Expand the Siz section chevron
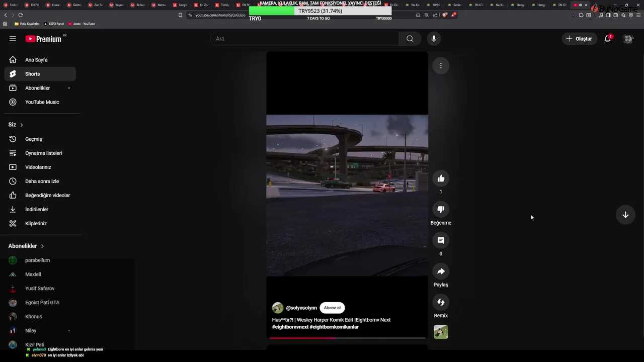644x362 pixels. pyautogui.click(x=21, y=125)
